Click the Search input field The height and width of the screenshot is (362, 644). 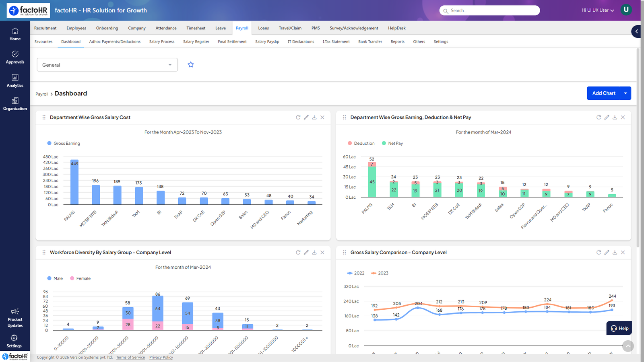489,10
